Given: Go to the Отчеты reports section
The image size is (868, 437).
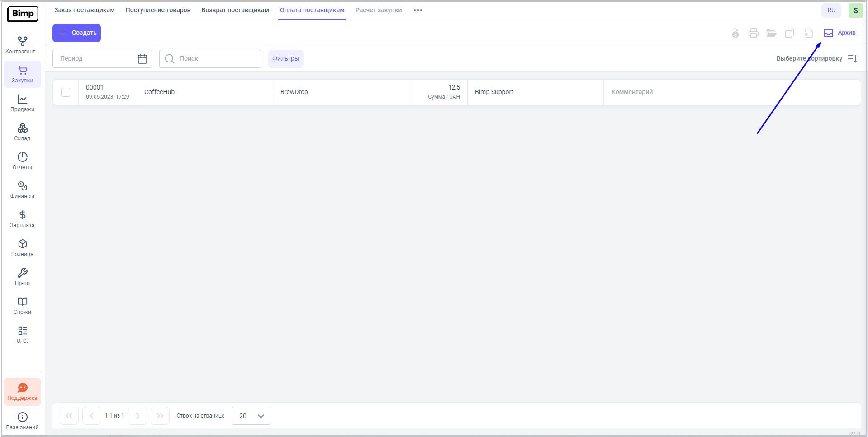Looking at the screenshot, I should click(x=22, y=161).
